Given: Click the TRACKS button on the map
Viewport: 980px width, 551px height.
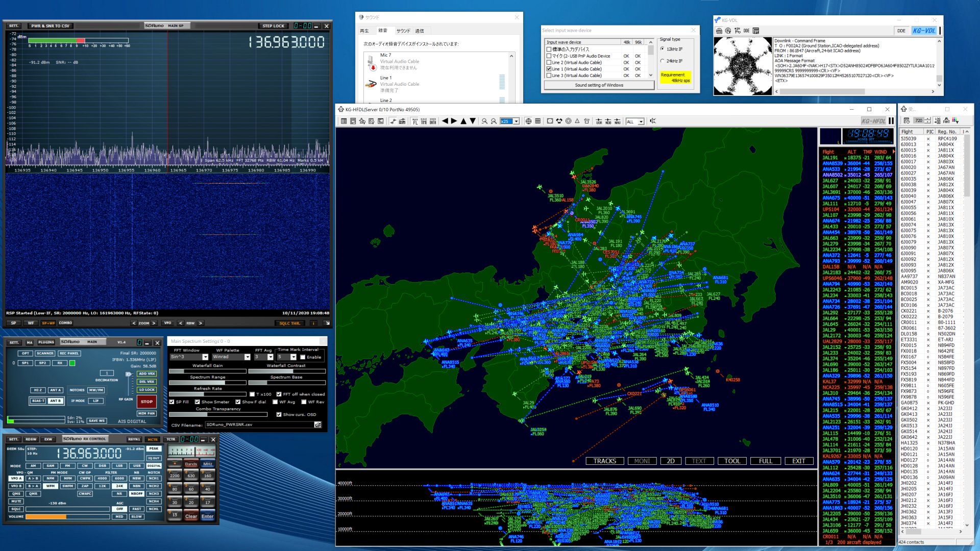Looking at the screenshot, I should click(x=604, y=461).
